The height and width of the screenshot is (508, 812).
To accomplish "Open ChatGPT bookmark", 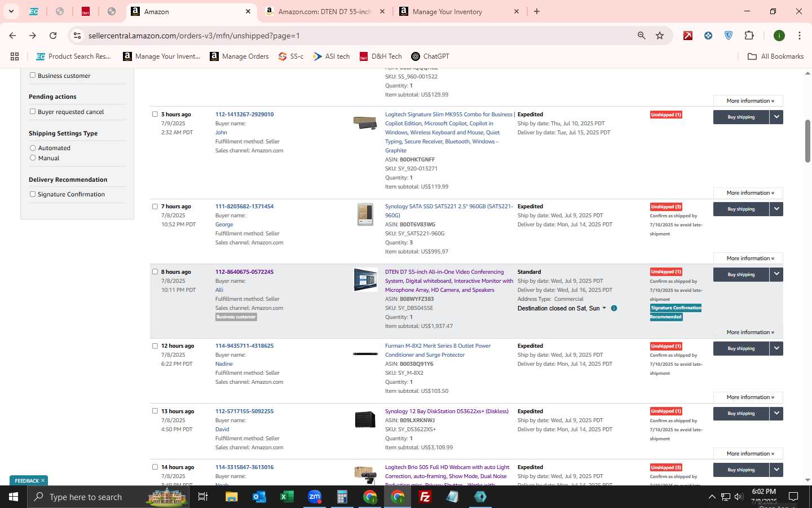I will [x=430, y=56].
